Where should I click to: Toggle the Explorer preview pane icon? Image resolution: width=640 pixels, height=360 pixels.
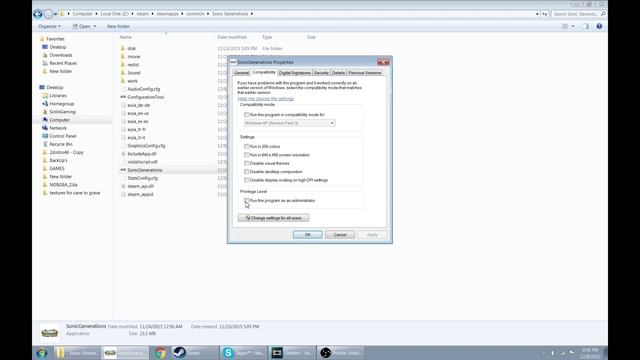point(585,26)
